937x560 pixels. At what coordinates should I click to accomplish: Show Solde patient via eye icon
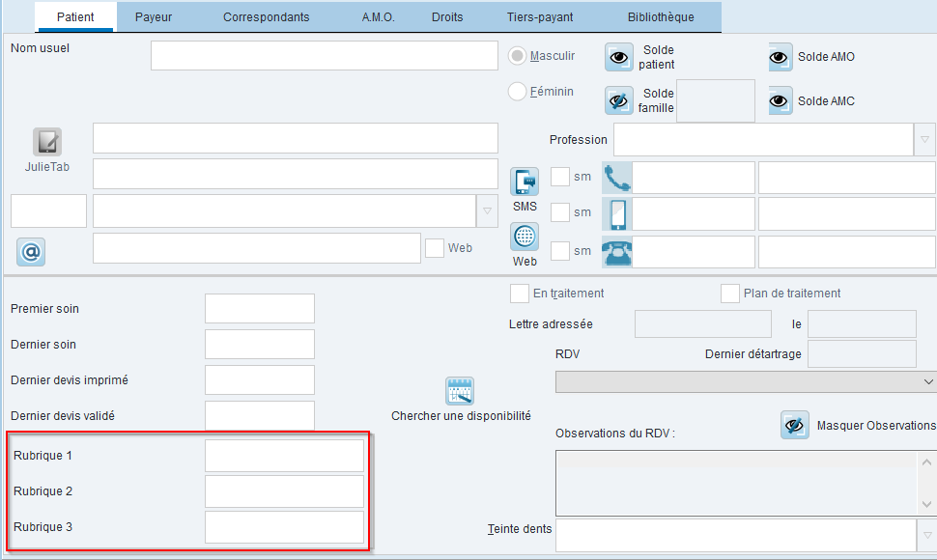(x=619, y=57)
